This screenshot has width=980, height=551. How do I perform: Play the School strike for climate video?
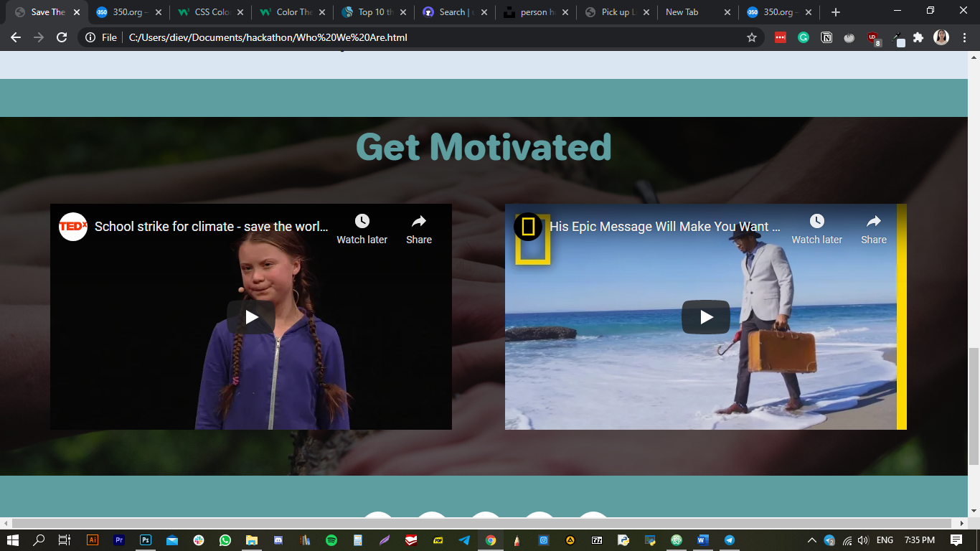pos(251,317)
